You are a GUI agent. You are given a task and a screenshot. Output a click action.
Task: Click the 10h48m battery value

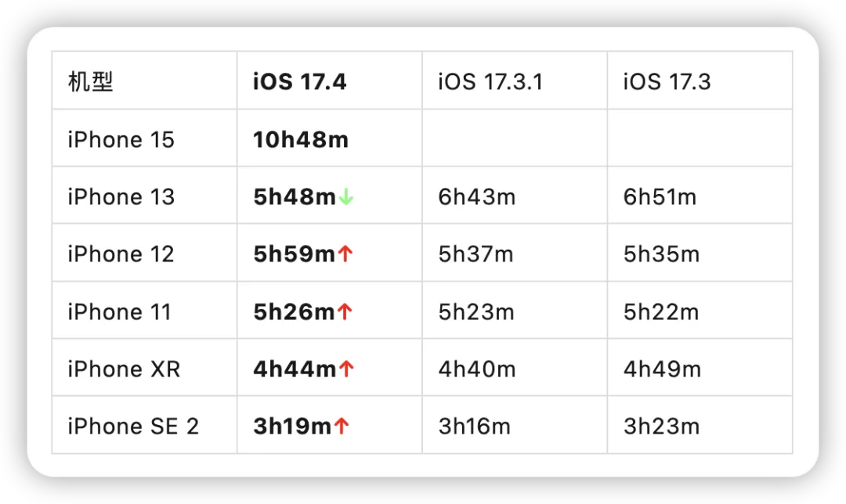(300, 140)
